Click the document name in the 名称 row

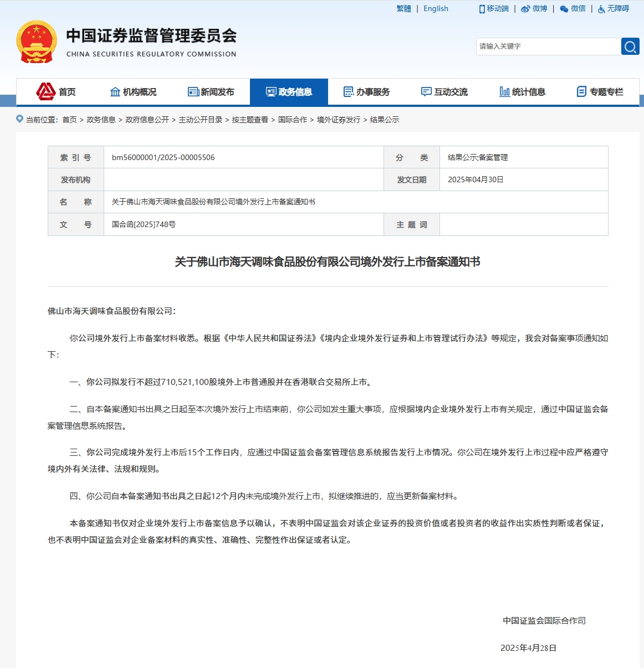(x=213, y=202)
